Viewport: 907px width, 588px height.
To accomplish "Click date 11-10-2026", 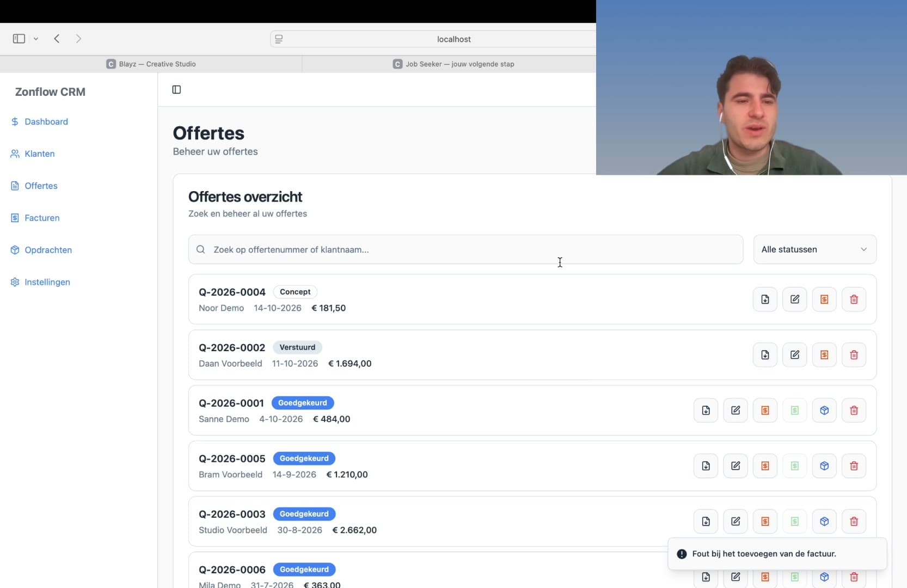I will click(x=295, y=364).
